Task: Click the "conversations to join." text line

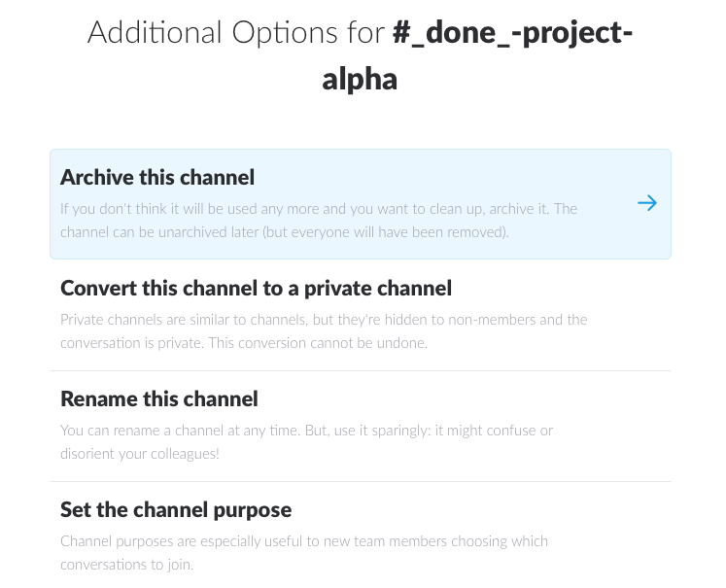Action: (x=127, y=565)
